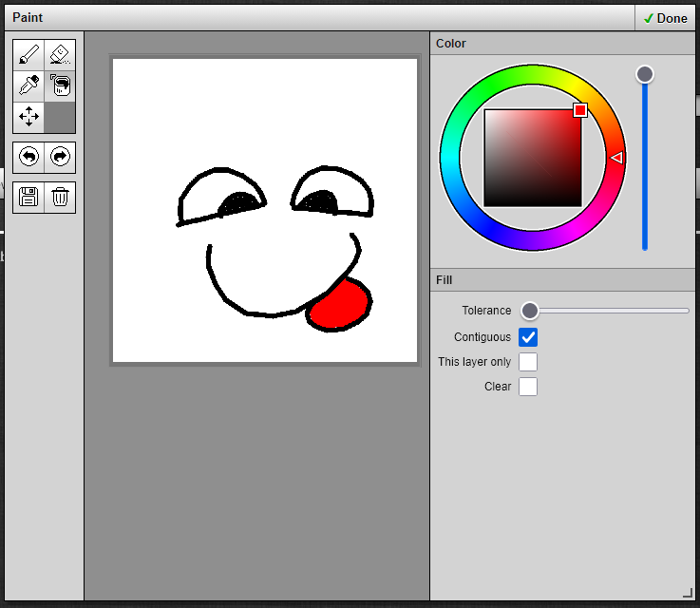Click the red tongue on canvas
The height and width of the screenshot is (608, 700).
click(x=339, y=306)
